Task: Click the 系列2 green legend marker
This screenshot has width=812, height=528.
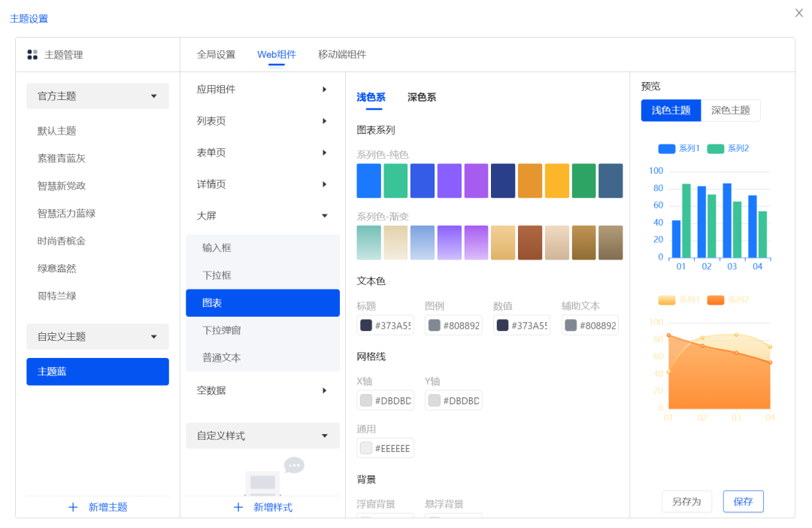Action: coord(715,149)
